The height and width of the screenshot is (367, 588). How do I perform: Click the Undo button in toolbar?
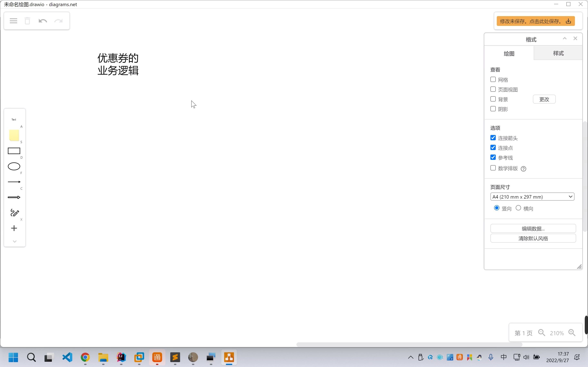[42, 21]
